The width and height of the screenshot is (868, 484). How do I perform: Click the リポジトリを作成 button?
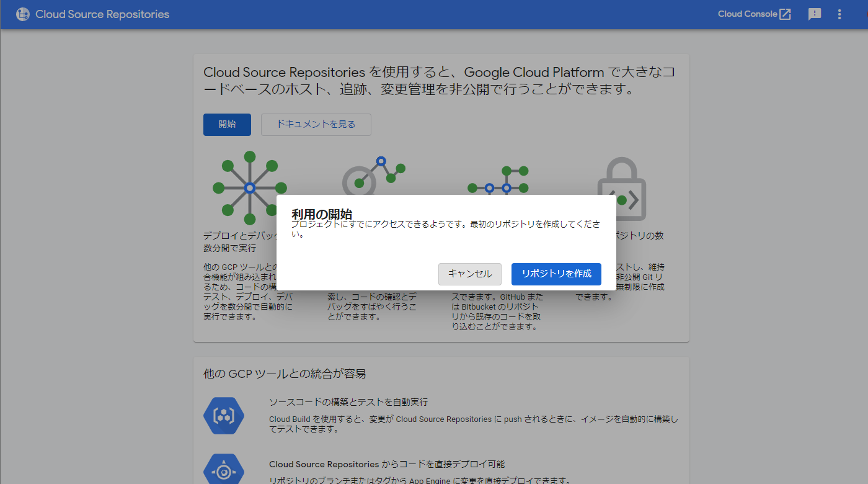click(x=556, y=274)
